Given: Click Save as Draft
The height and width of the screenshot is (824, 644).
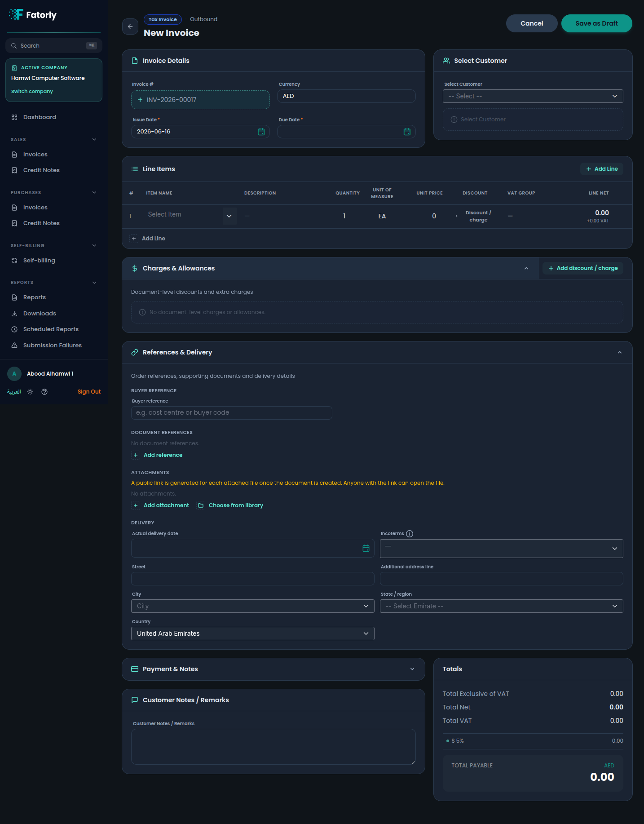Looking at the screenshot, I should tap(596, 23).
